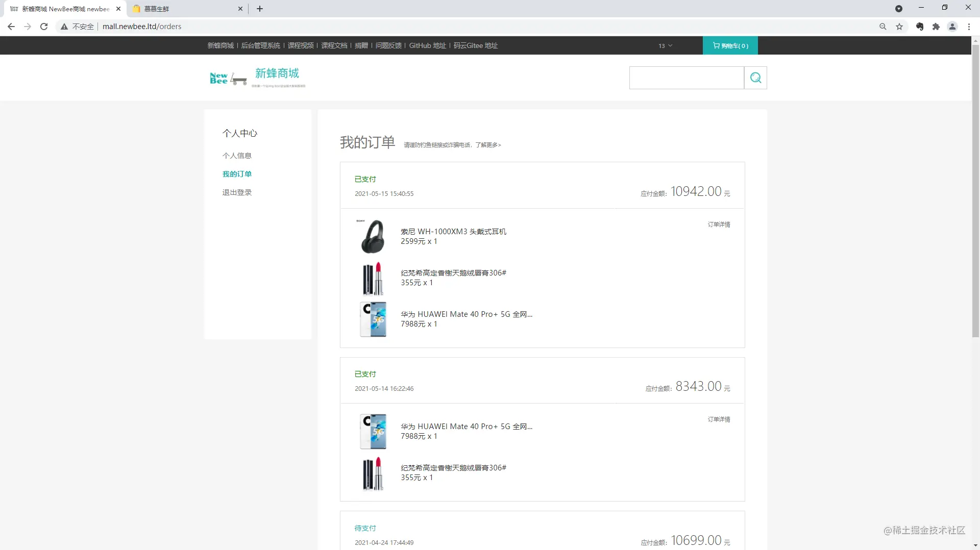This screenshot has height=550, width=980.
Task: Click Huawei phone thumbnail in 8343.00 order
Action: point(373,432)
